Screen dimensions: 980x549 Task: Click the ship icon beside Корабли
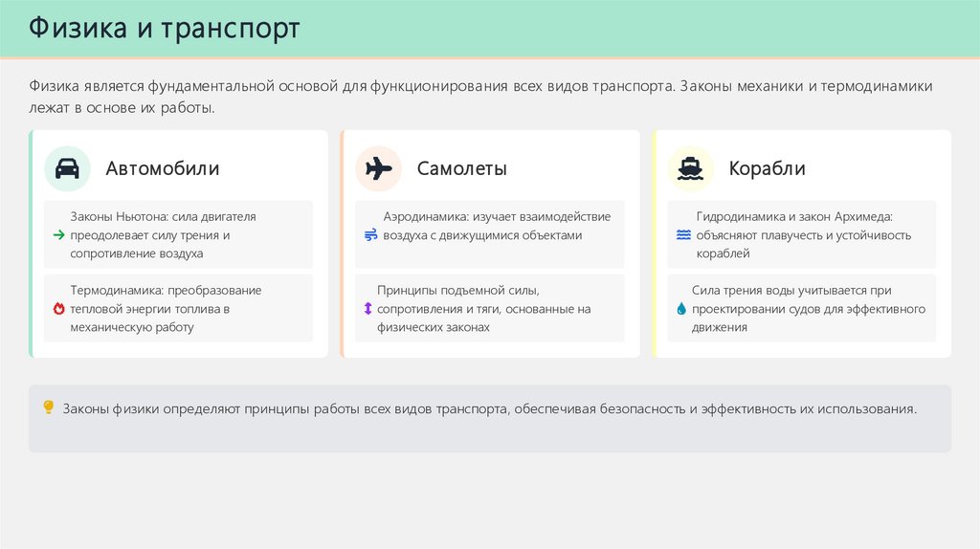pos(691,168)
